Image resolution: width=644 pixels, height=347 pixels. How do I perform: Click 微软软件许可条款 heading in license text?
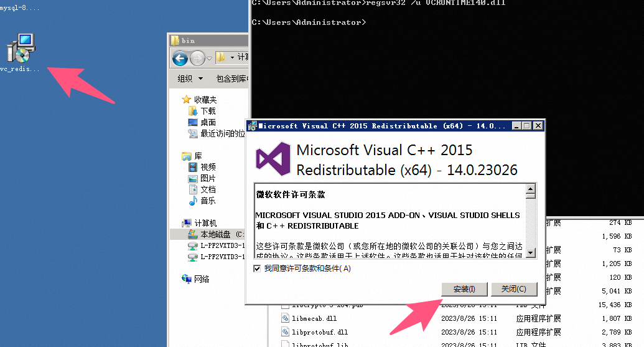(291, 194)
